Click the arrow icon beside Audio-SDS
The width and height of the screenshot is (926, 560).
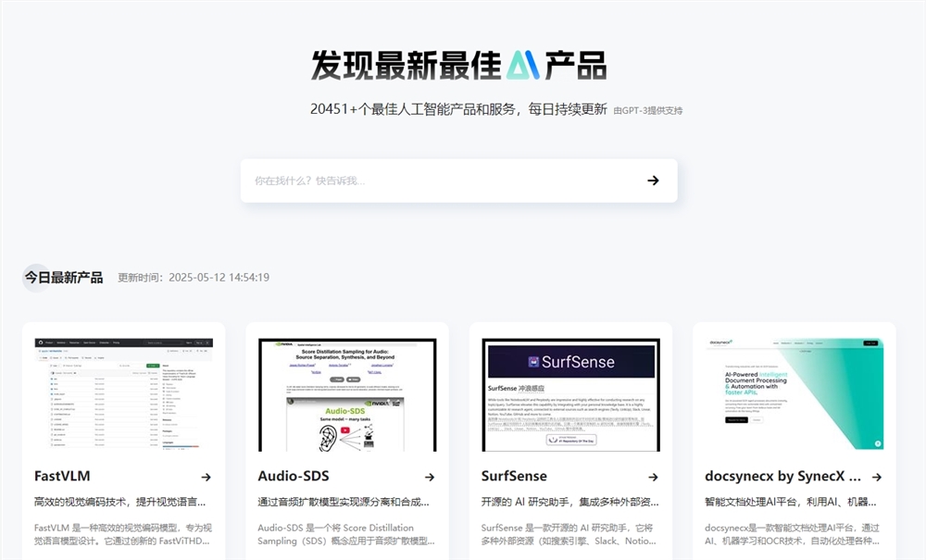click(x=430, y=477)
